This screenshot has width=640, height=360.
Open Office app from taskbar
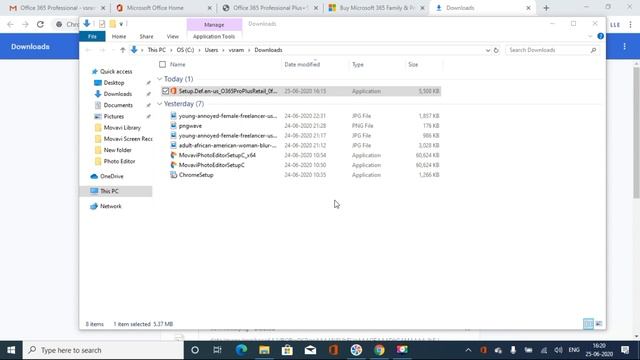[333, 350]
